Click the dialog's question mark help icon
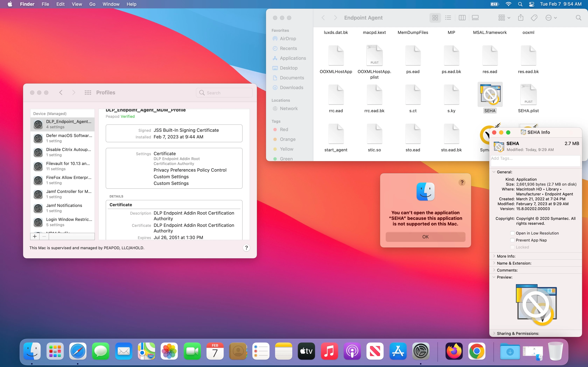The width and height of the screenshot is (588, 367). click(x=462, y=182)
